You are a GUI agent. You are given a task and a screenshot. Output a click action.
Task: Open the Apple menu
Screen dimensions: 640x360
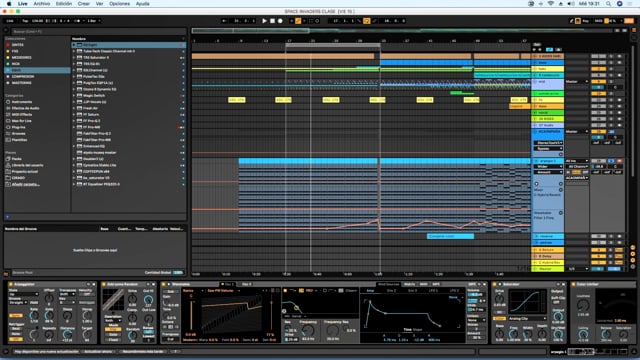(x=9, y=4)
